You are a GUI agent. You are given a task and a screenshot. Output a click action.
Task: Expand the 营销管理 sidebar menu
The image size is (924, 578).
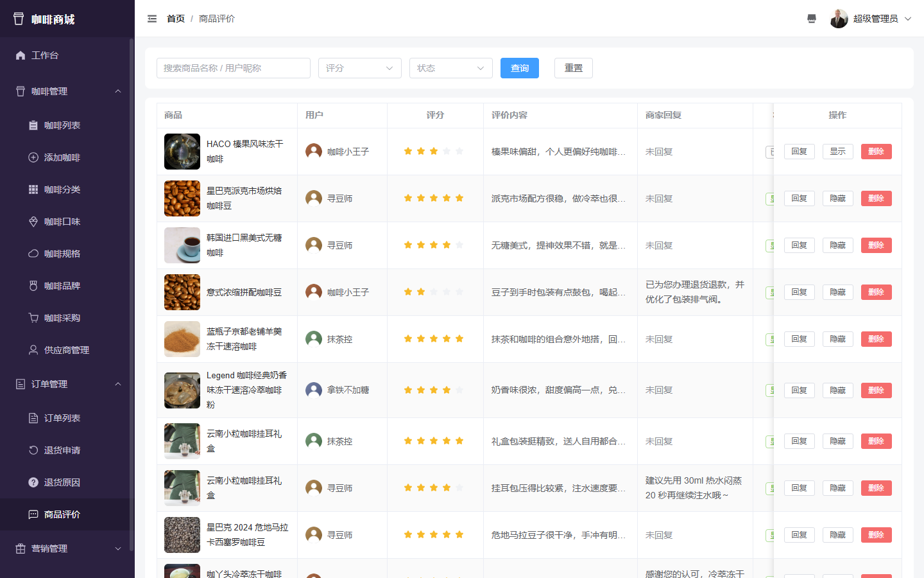[67, 548]
